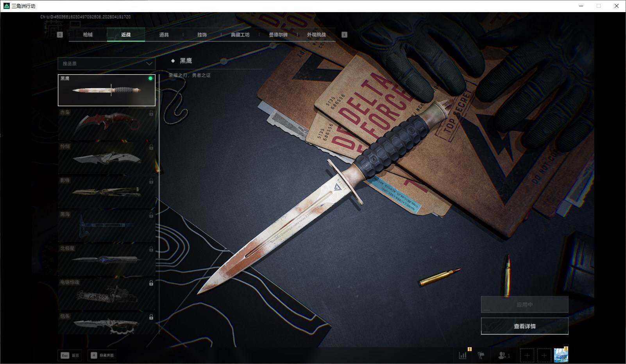The image size is (626, 364).
Task: Click the 三角洲行动 app icon in title bar
Action: 6,6
